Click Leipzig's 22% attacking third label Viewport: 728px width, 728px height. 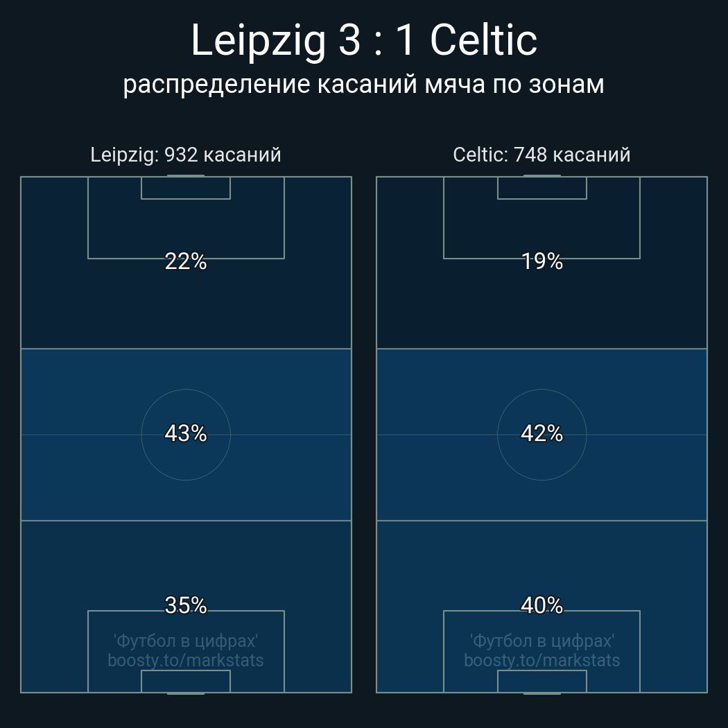tap(186, 261)
